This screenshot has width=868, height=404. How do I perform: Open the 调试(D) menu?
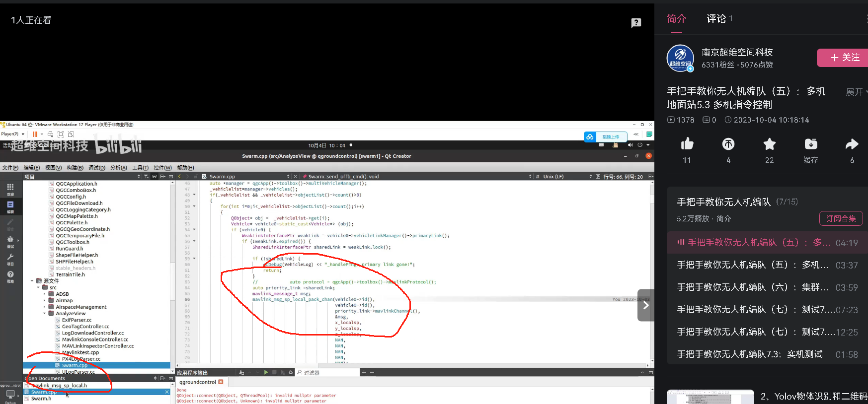[x=97, y=168]
